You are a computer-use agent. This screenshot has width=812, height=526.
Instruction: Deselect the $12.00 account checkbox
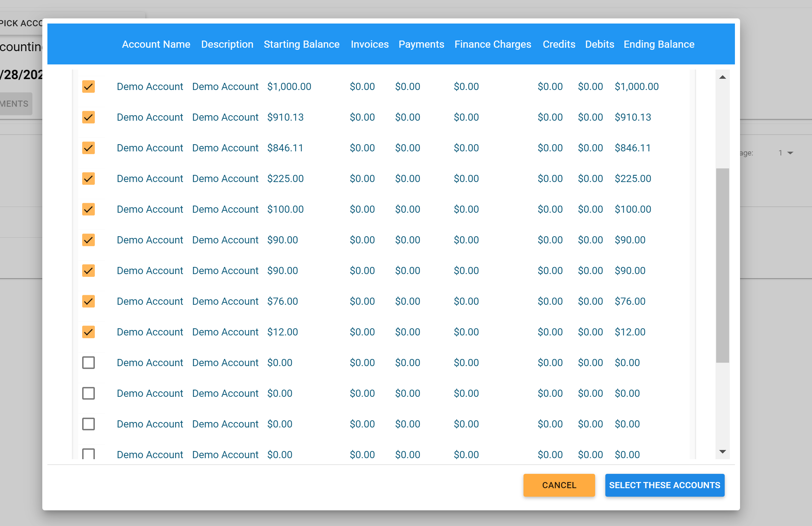click(x=88, y=332)
